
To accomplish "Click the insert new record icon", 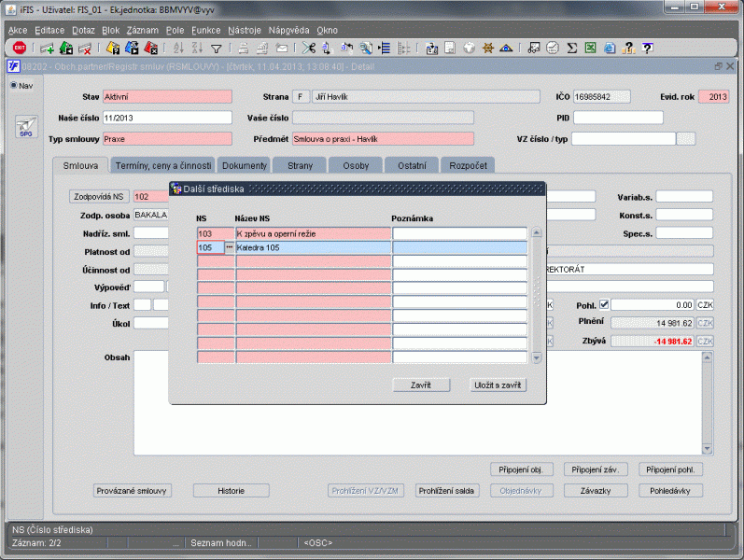I will pos(46,48).
